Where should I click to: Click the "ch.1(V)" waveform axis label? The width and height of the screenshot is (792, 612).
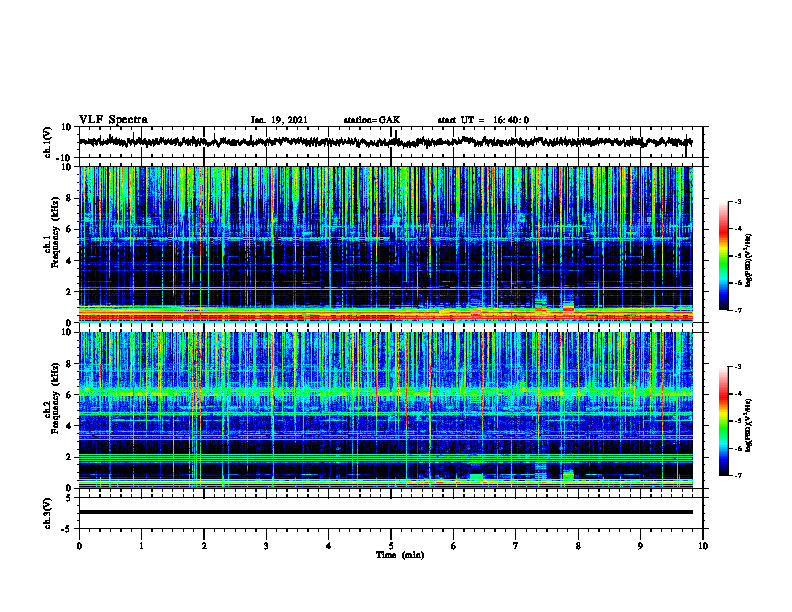[48, 142]
